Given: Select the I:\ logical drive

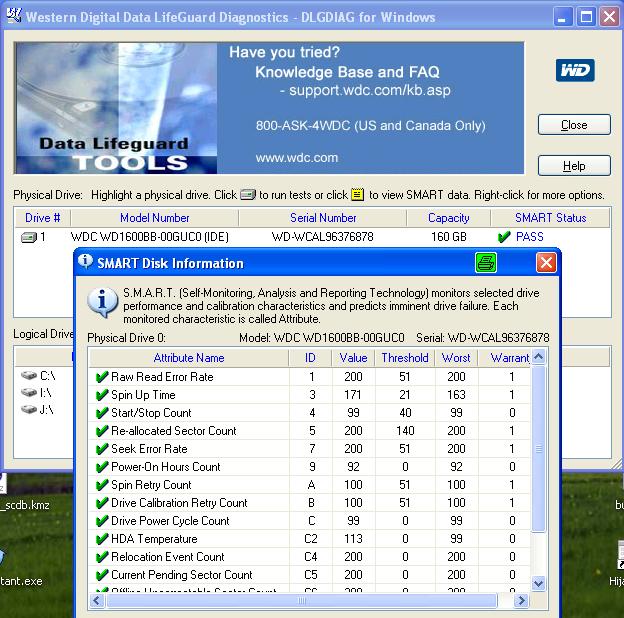Looking at the screenshot, I should pos(36,393).
